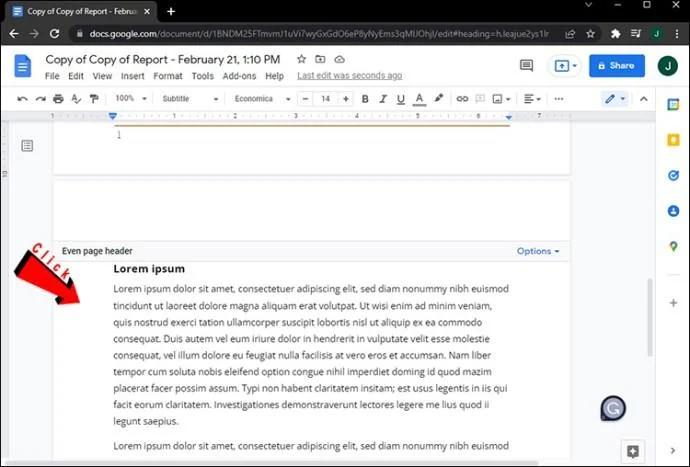Click the Explore button at bottom right

633,451
